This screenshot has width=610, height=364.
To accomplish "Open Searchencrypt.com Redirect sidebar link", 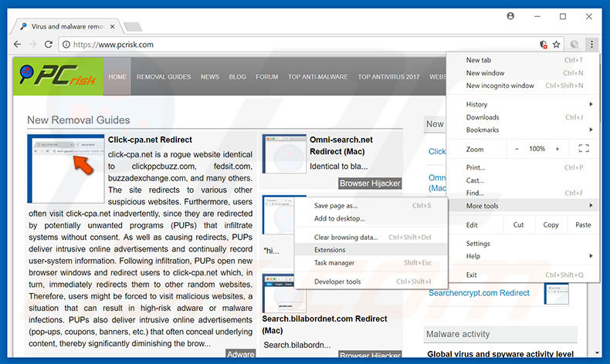I will (x=479, y=293).
